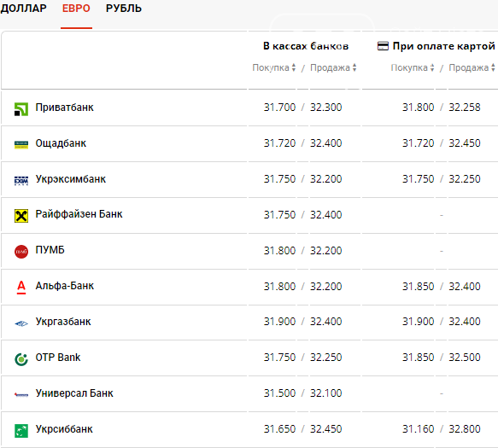Image resolution: width=498 pixels, height=448 pixels.
Task: Click the Райффайзен Банк logo icon
Action: [x=21, y=216]
